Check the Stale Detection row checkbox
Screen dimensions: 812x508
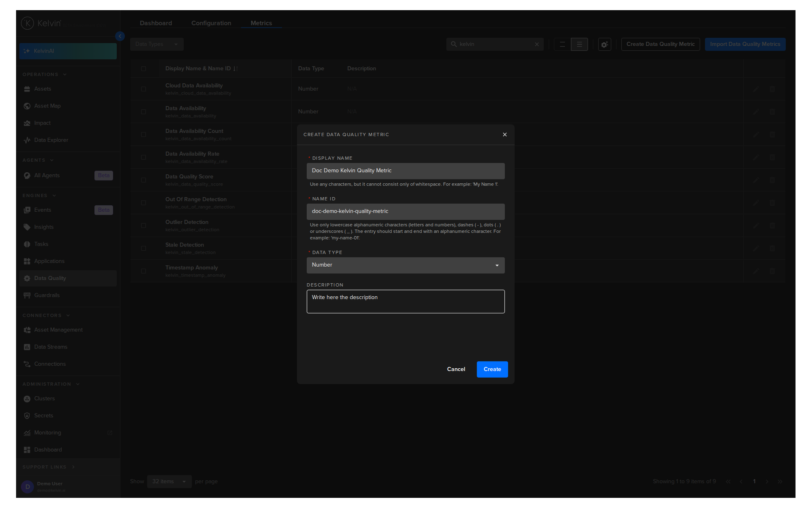point(143,248)
